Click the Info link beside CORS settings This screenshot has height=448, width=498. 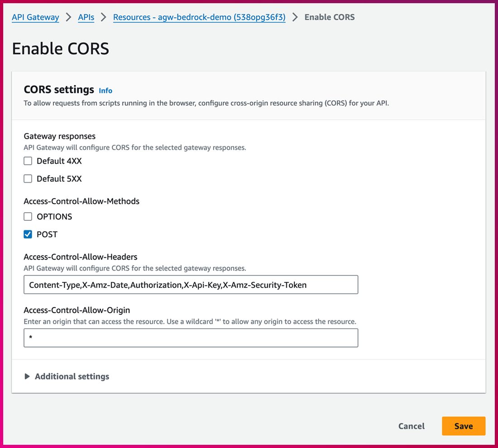[x=105, y=91]
